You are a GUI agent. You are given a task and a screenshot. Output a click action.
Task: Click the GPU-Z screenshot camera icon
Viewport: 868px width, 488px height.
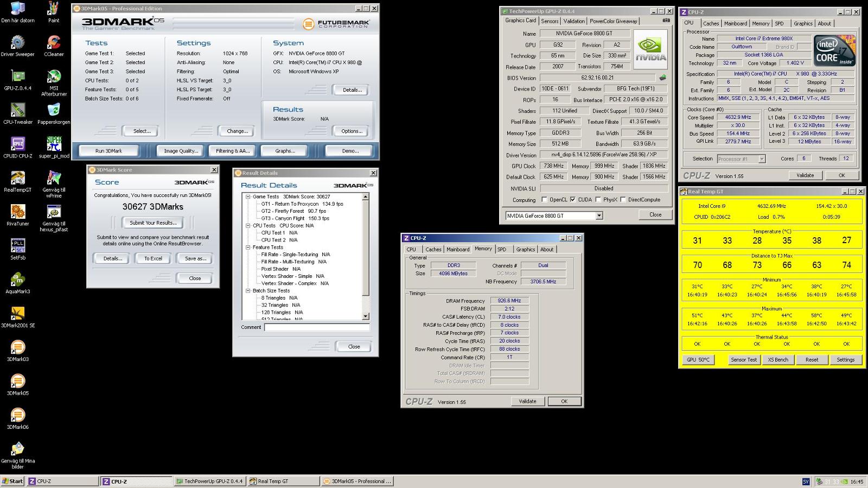click(666, 21)
